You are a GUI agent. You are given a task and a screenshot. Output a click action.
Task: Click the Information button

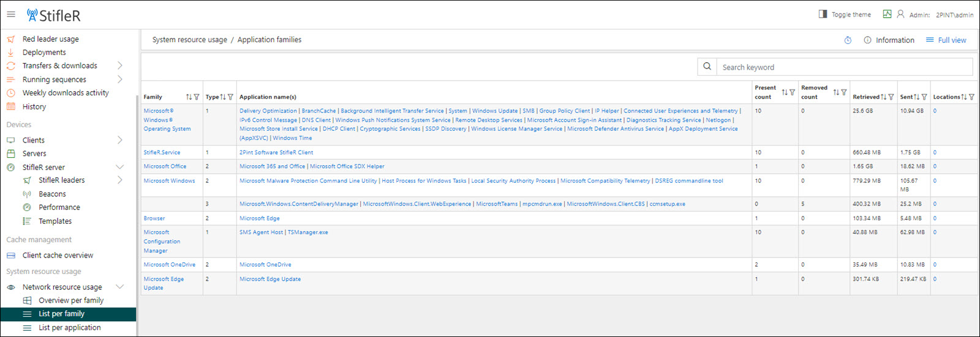(889, 40)
